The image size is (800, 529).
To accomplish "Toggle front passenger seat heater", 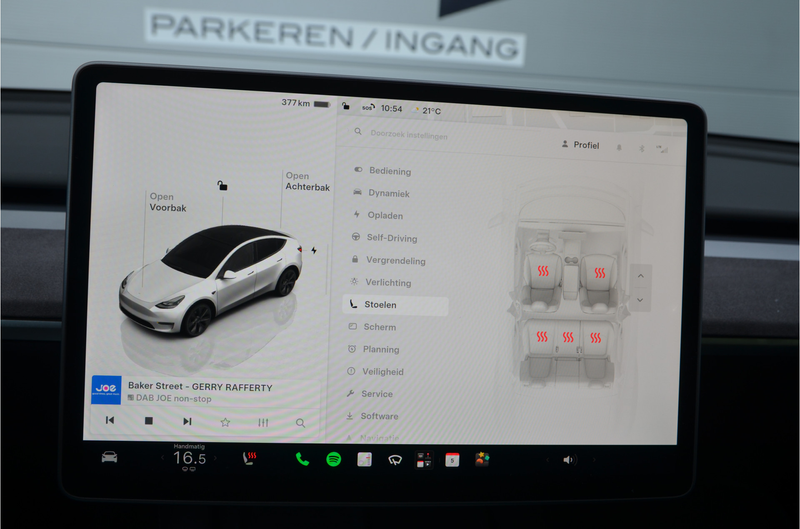I will [599, 273].
